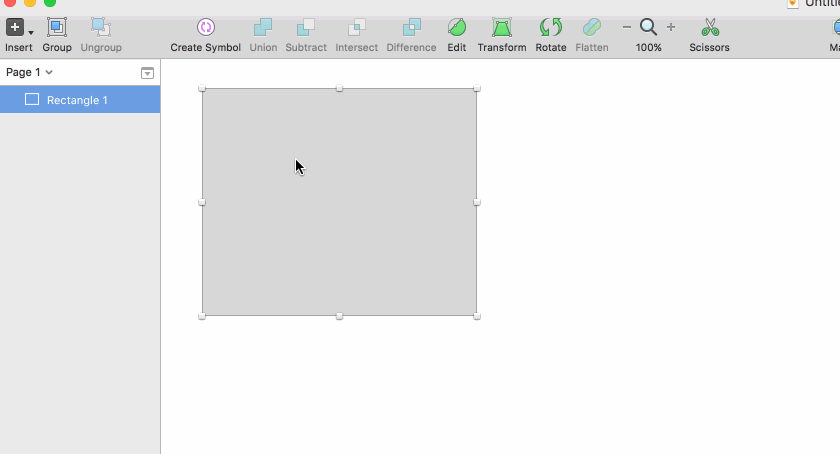The height and width of the screenshot is (454, 840).
Task: Expand the Page 1 dropdown
Action: coord(29,72)
